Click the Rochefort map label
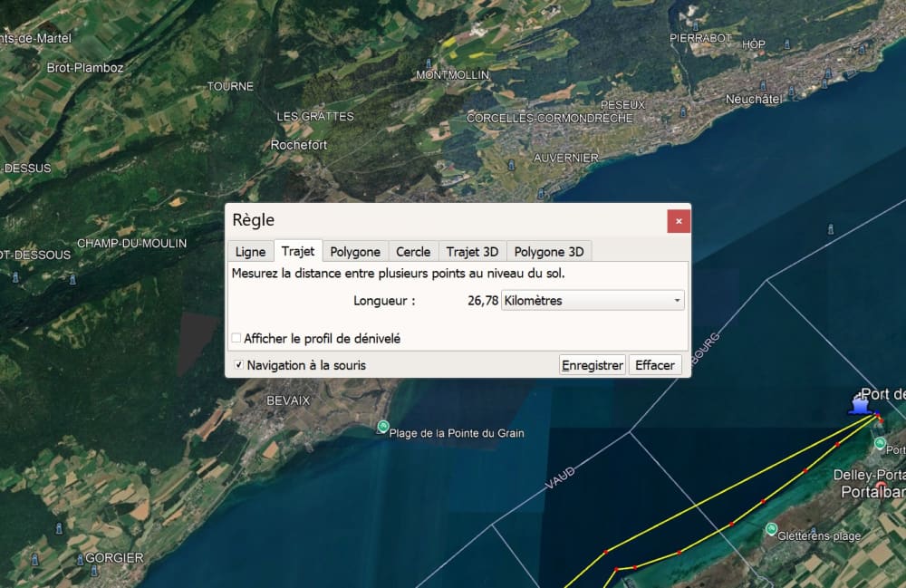Screen dimensions: 906x588 299,145
